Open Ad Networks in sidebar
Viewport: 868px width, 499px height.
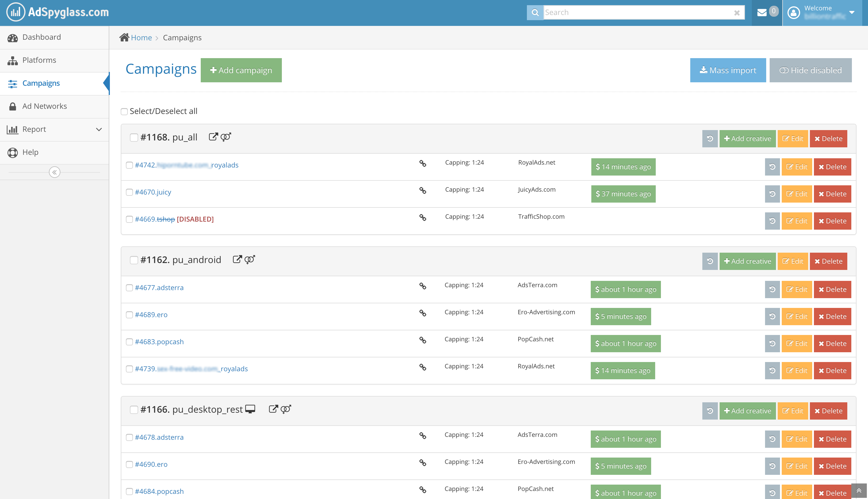coord(45,106)
